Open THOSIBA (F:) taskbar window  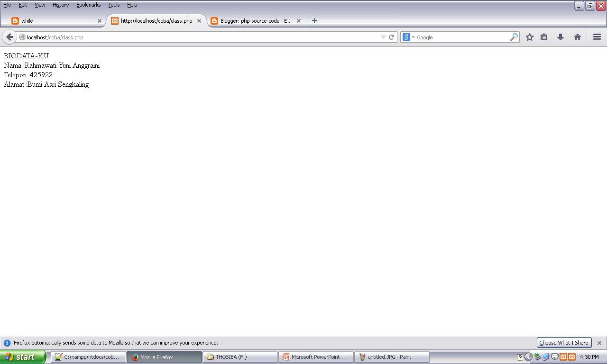[240, 357]
